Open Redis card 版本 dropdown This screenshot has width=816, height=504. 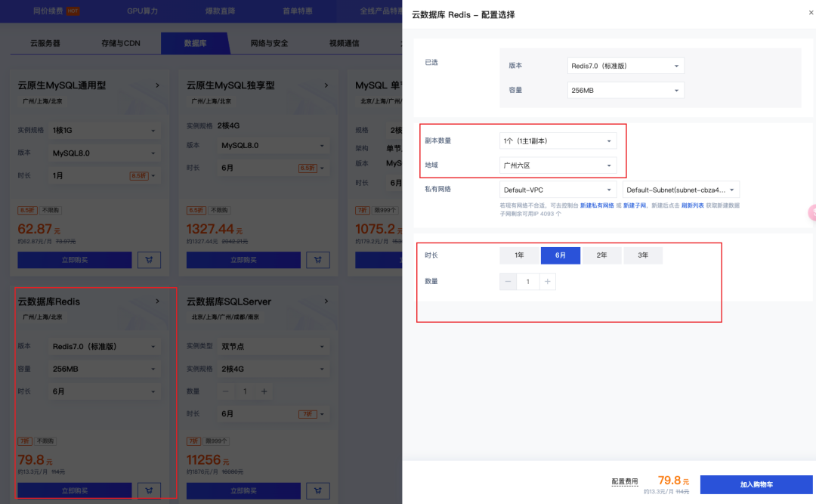104,346
